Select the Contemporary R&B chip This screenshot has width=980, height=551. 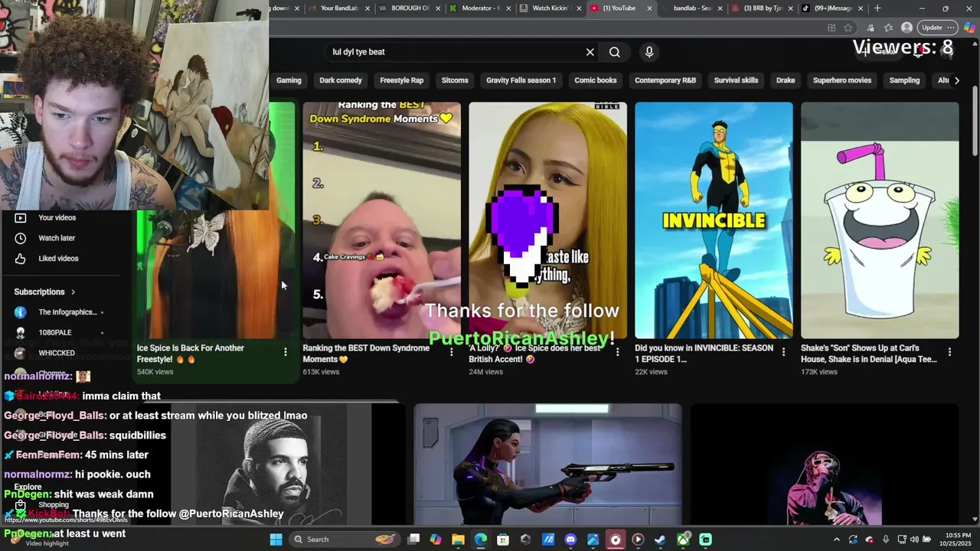pos(665,80)
